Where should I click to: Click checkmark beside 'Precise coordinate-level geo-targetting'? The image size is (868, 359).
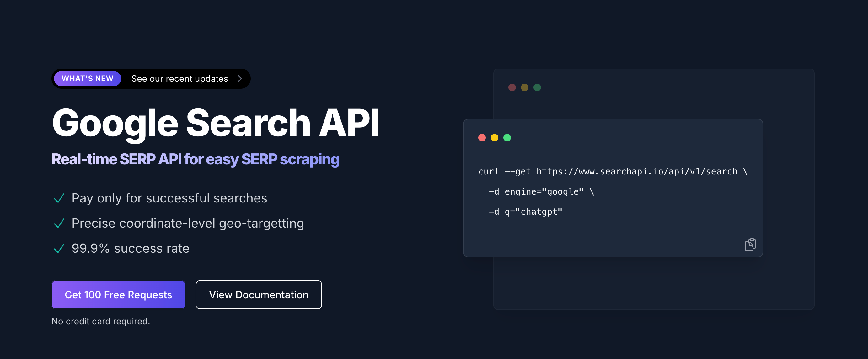59,224
